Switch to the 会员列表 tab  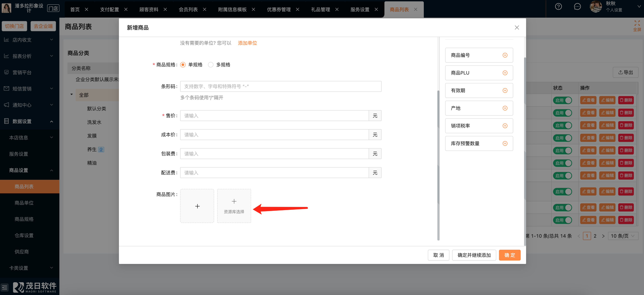point(188,10)
